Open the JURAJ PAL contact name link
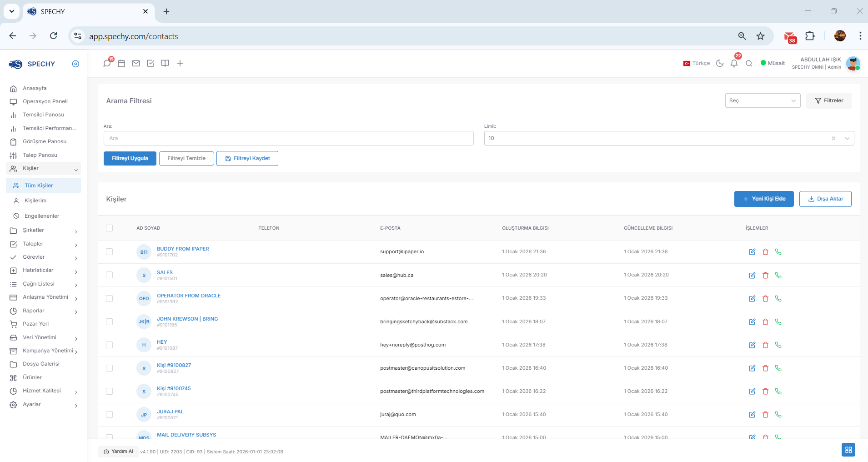Viewport: 868px width, 462px height. tap(170, 412)
